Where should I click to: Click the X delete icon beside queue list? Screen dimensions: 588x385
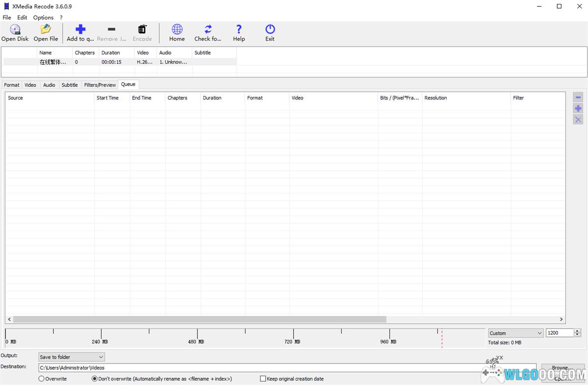click(578, 120)
